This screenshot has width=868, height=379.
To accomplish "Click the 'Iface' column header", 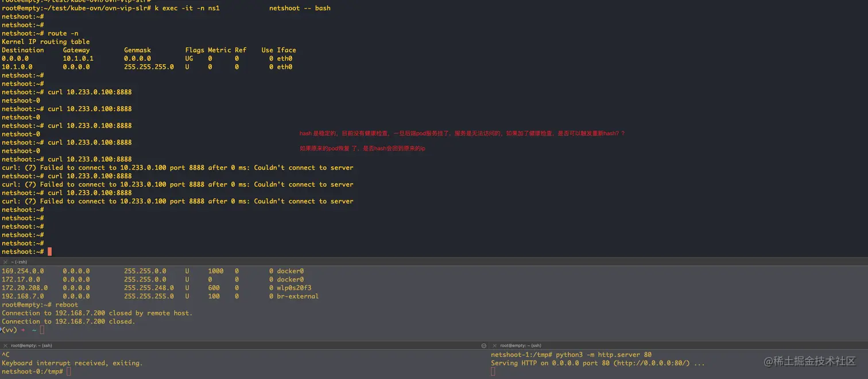I will click(286, 50).
